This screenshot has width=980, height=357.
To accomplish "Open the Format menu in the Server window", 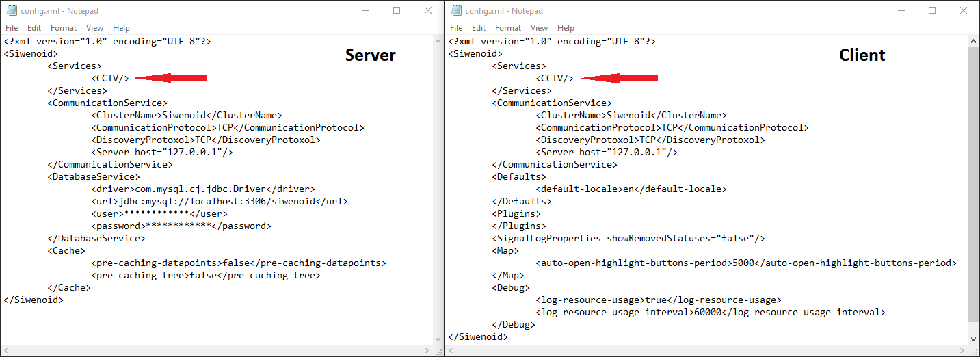I will [64, 28].
